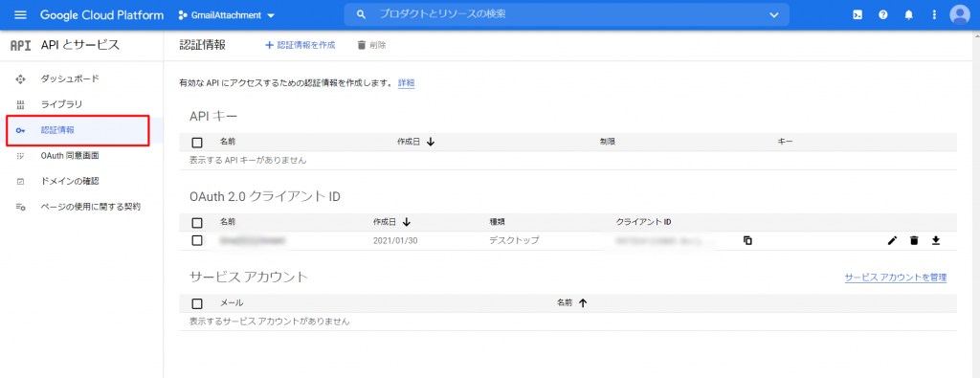Open the help question mark icon

coord(883,15)
